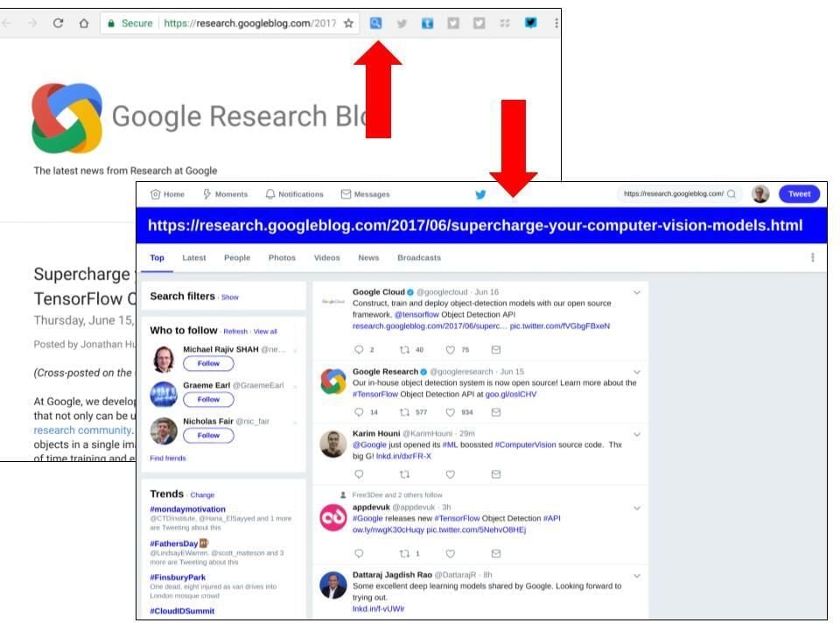Image resolution: width=840 pixels, height=630 pixels.
Task: Switch to the News tab
Action: point(368,257)
